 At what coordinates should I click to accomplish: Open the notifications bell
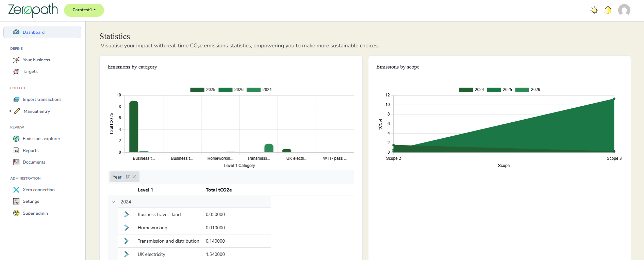608,10
